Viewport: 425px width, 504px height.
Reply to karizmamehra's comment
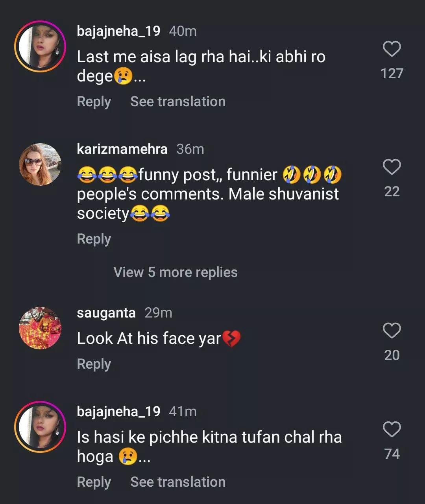(94, 239)
